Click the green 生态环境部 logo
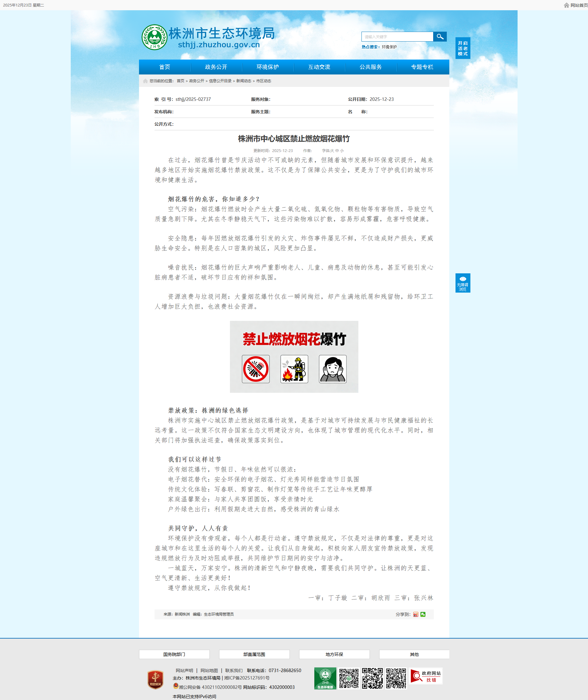This screenshot has width=588, height=700. (x=325, y=678)
